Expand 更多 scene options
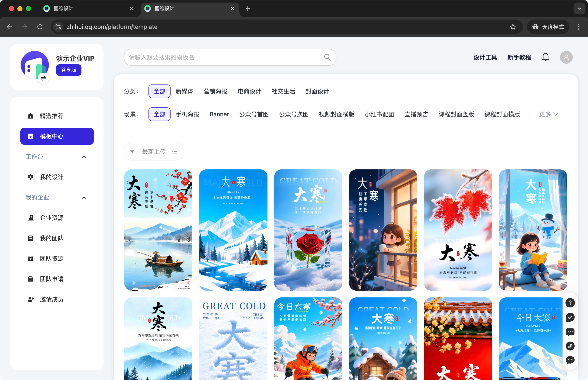The height and width of the screenshot is (380, 588). coord(548,114)
